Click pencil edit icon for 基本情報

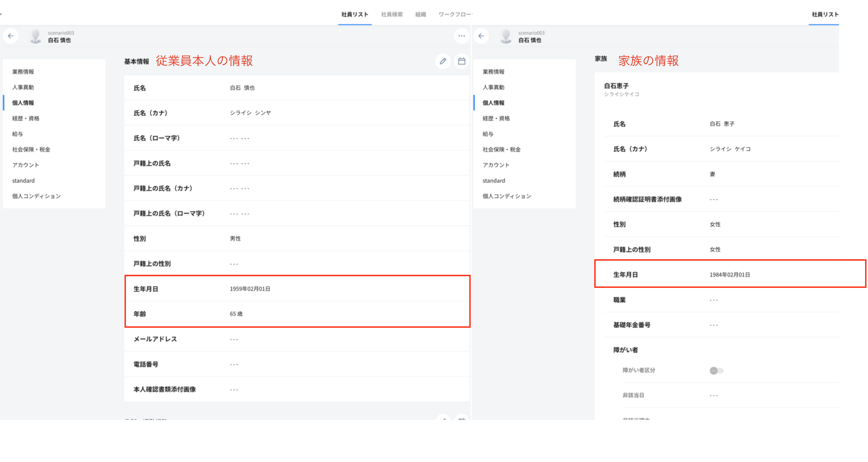click(x=443, y=61)
